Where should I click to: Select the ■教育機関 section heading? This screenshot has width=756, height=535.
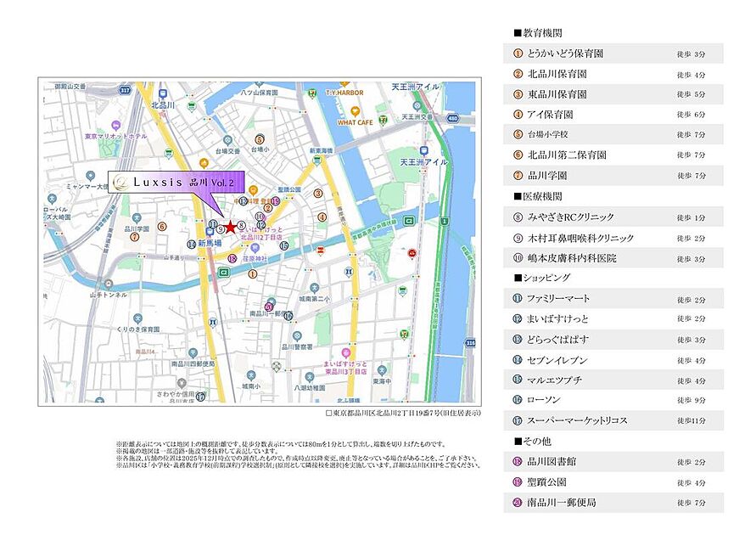(538, 33)
